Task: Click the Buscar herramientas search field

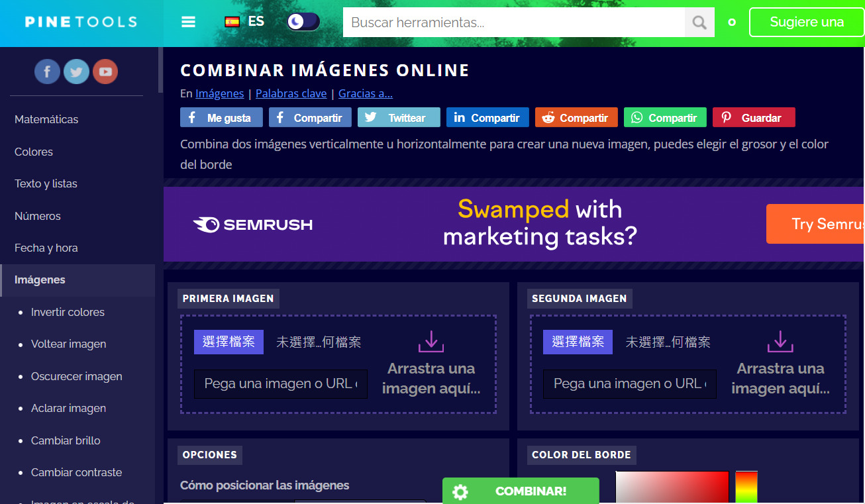Action: click(513, 23)
